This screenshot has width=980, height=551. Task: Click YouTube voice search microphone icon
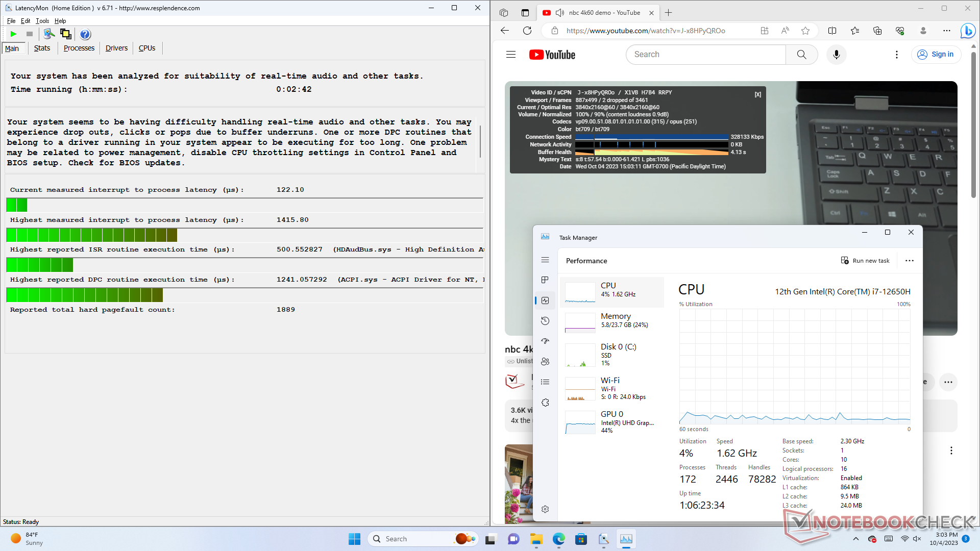[x=836, y=55]
